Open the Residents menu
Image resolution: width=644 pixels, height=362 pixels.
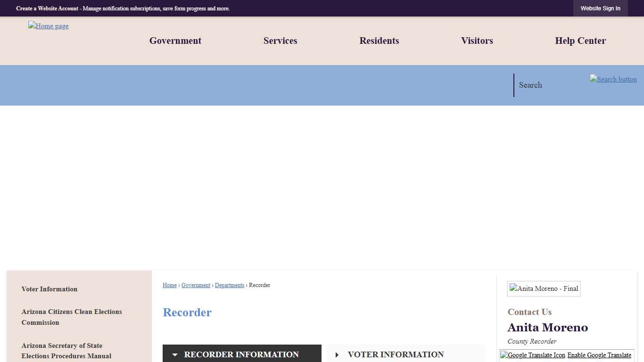tap(379, 41)
